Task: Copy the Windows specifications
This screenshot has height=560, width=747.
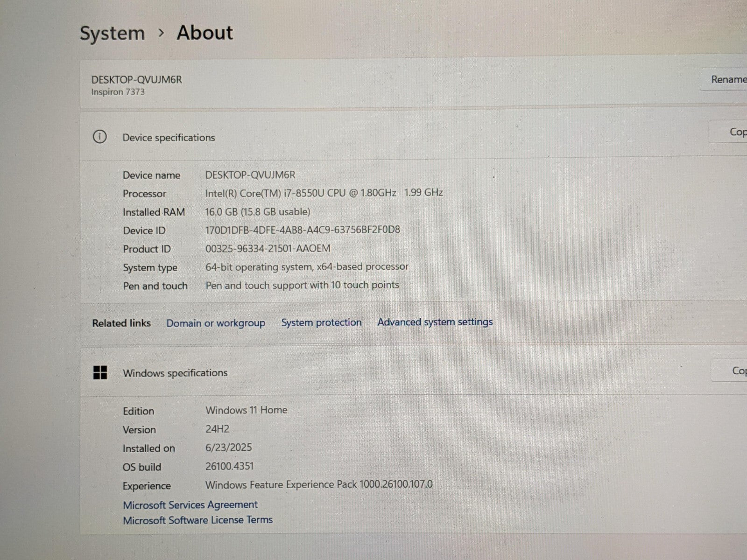Action: [x=738, y=371]
